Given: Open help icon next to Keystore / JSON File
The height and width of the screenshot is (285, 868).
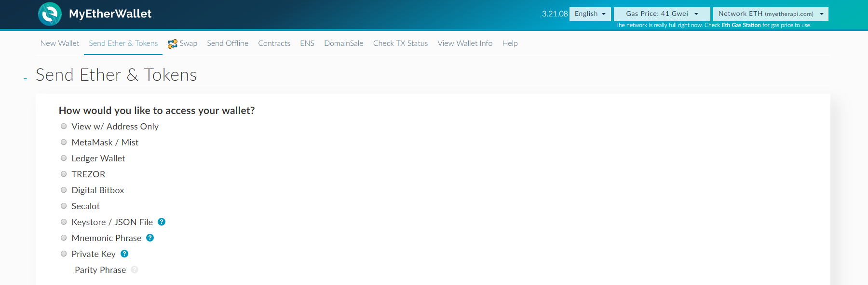Looking at the screenshot, I should coord(162,222).
